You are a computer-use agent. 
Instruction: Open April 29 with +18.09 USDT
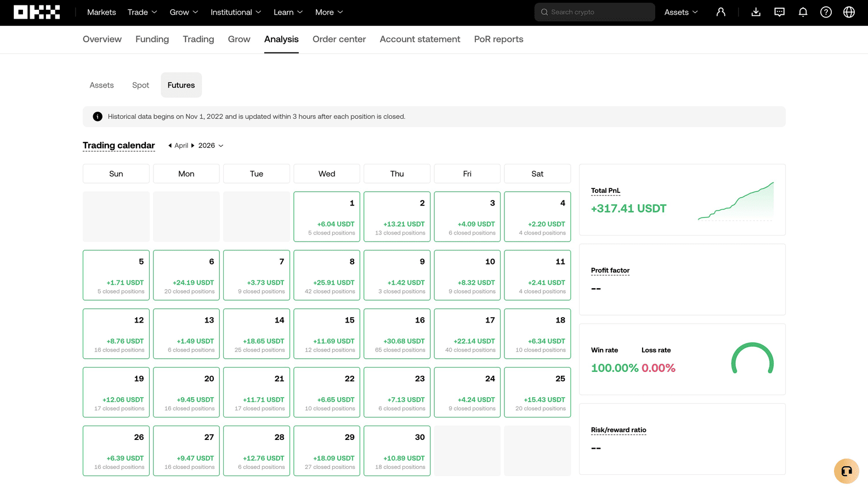click(327, 451)
